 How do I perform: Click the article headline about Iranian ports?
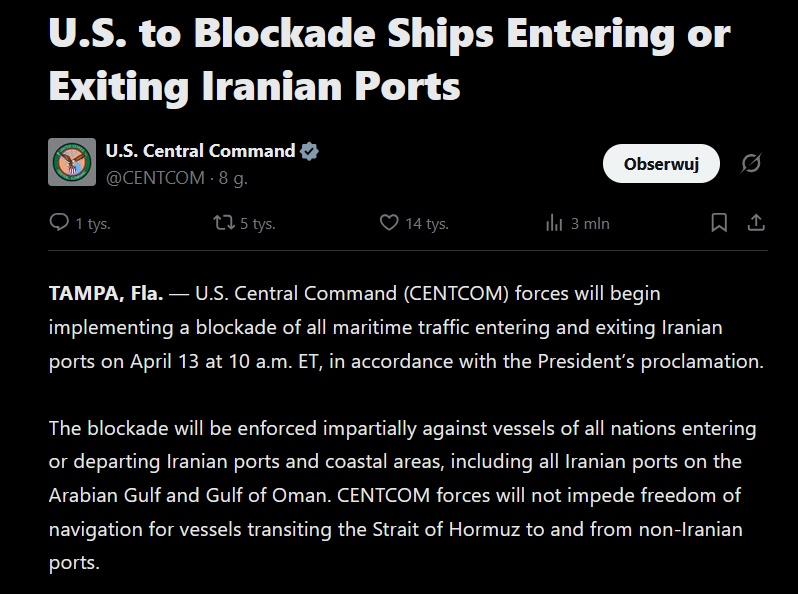pos(390,60)
